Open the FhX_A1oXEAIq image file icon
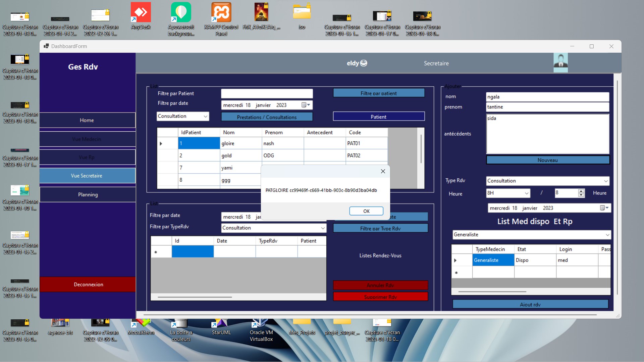Screen dimensions: 644x362 click(261, 16)
